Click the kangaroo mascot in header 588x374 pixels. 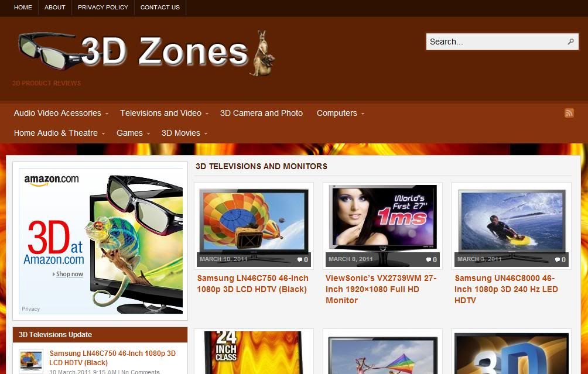pyautogui.click(x=262, y=54)
